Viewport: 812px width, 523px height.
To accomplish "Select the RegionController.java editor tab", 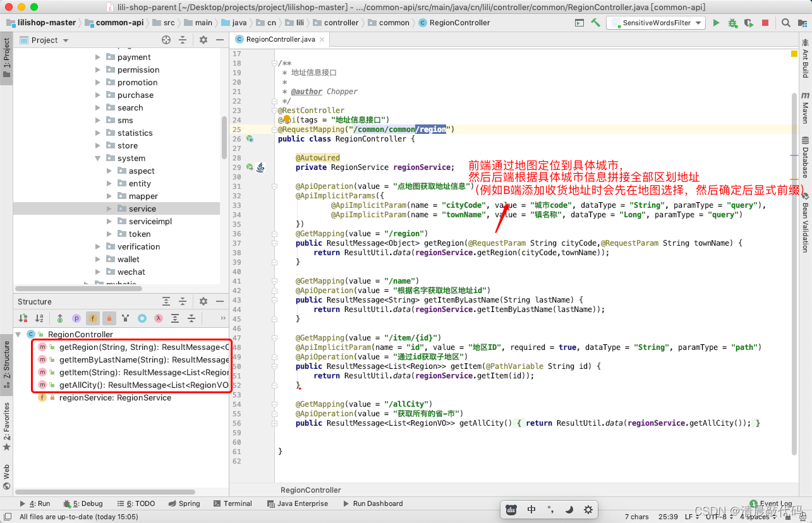I will pyautogui.click(x=279, y=39).
